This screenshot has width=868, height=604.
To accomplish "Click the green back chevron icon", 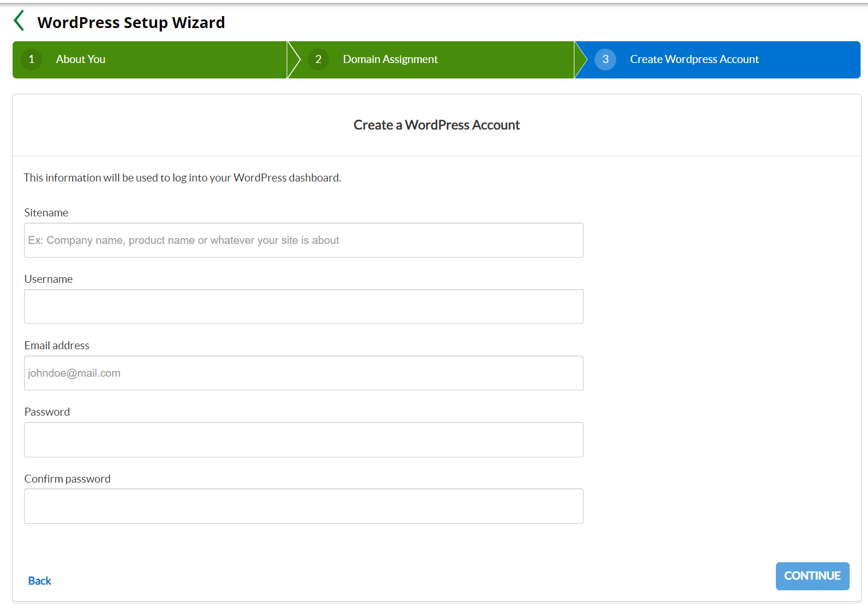I will click(19, 21).
